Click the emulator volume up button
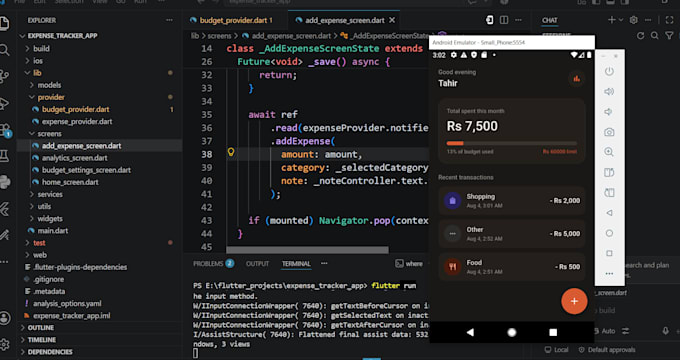Image resolution: width=680 pixels, height=360 pixels. (x=609, y=92)
